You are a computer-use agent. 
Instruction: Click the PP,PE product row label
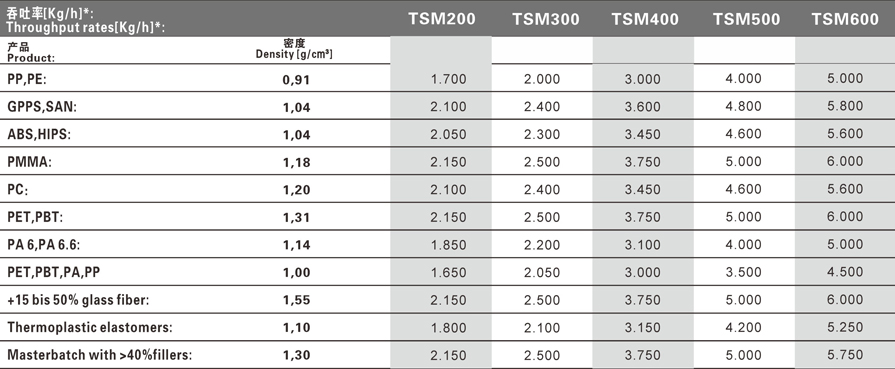click(x=26, y=79)
